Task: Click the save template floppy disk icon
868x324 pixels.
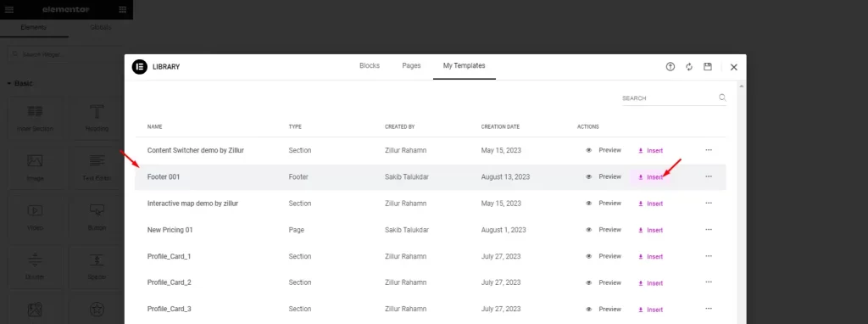Action: click(x=708, y=66)
